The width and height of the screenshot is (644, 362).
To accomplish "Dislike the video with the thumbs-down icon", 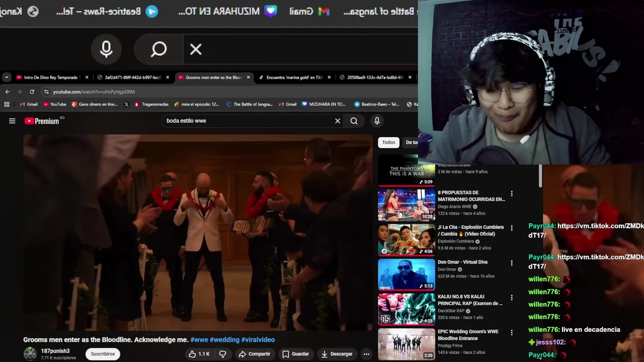I will click(222, 354).
